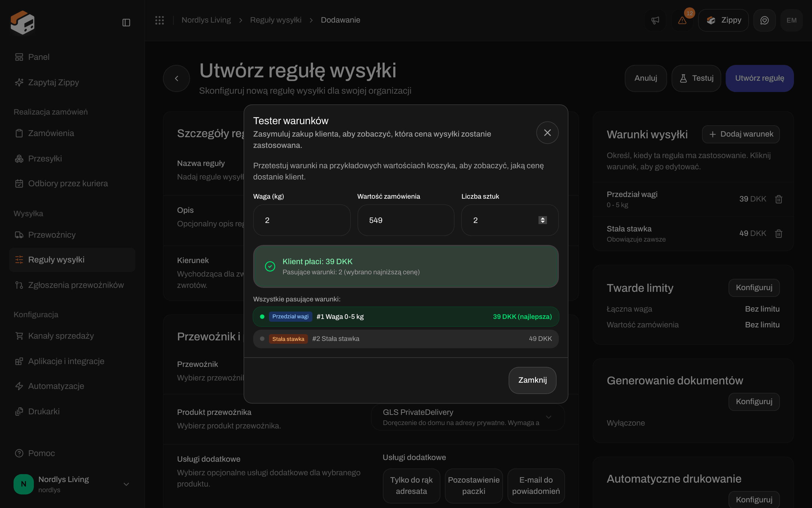Click the Reguły wysyłki breadcrumb
The width and height of the screenshot is (812, 508).
pos(275,20)
